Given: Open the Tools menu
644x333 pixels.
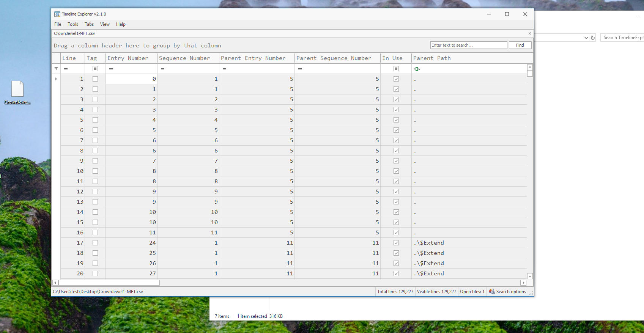Looking at the screenshot, I should [73, 24].
